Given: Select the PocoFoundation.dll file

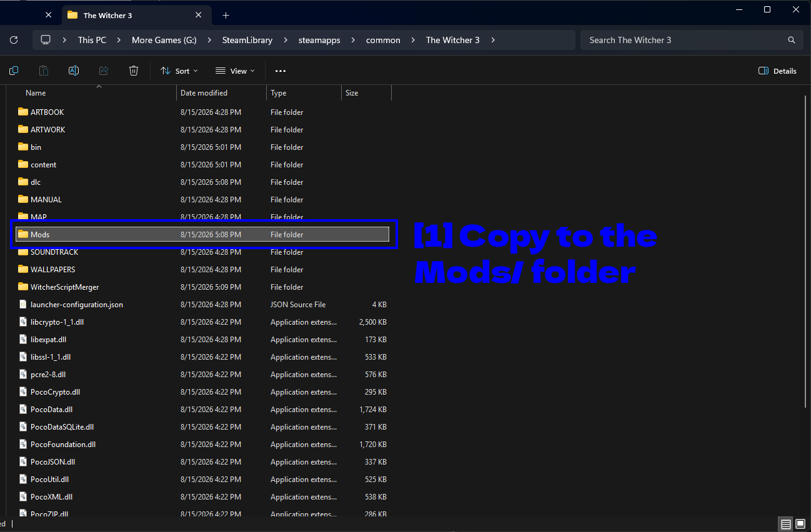Looking at the screenshot, I should click(x=203, y=445).
